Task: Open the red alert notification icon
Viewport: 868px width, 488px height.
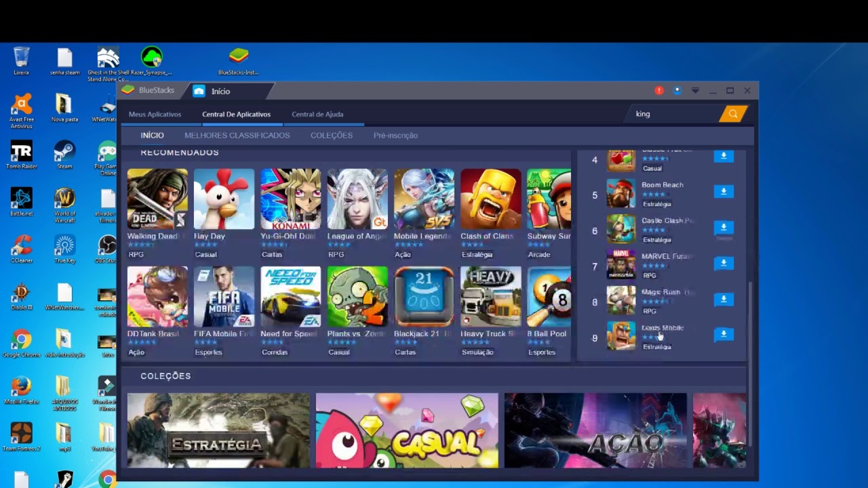Action: (x=658, y=91)
